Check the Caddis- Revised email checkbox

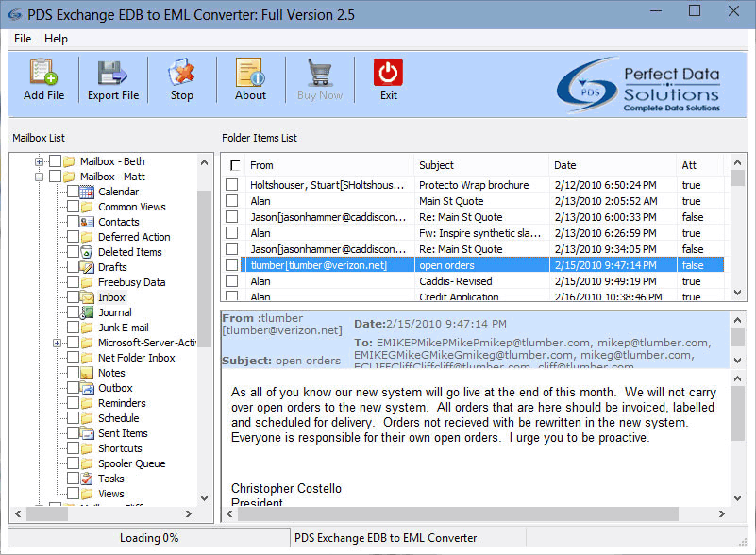[232, 280]
